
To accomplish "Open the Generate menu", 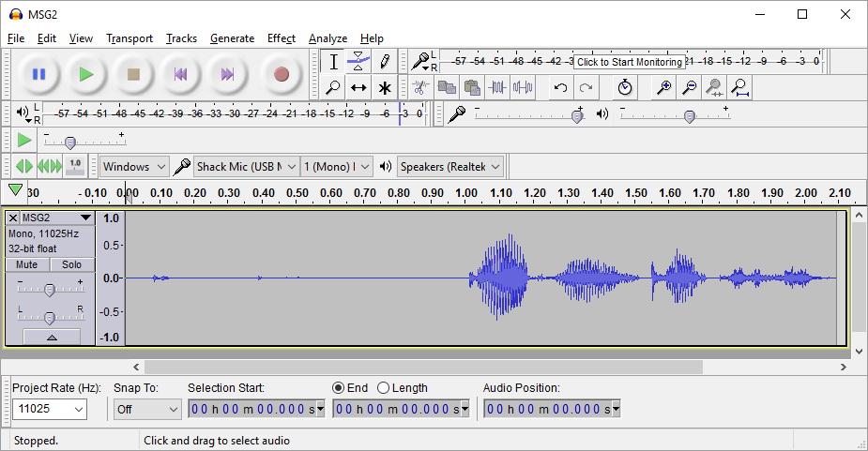I will pyautogui.click(x=233, y=38).
